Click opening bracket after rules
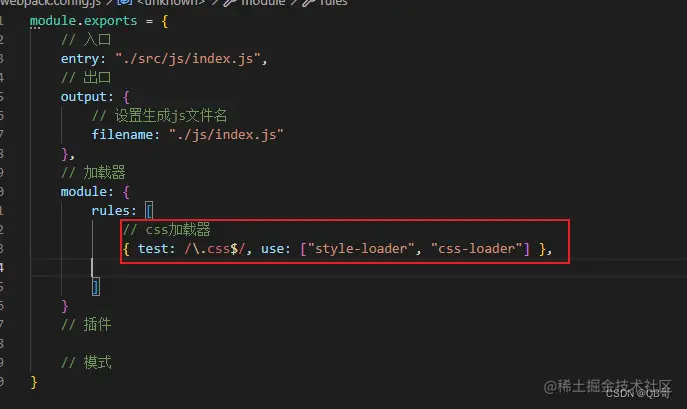Image resolution: width=687 pixels, height=409 pixels. pyautogui.click(x=149, y=210)
